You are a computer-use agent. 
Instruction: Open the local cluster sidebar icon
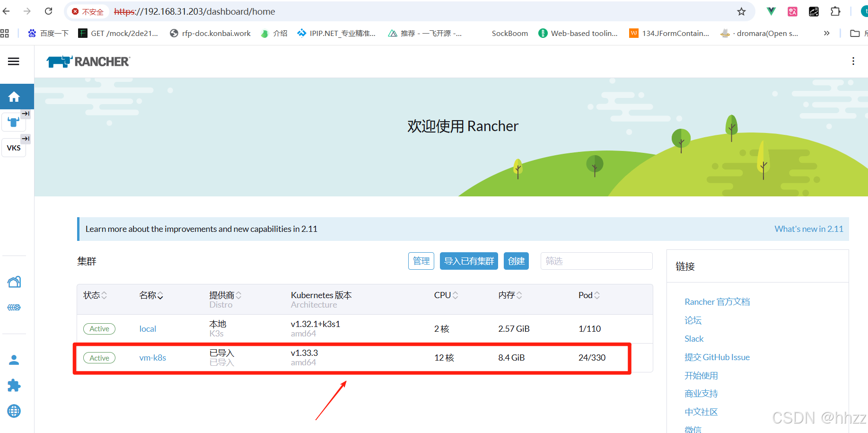14,122
